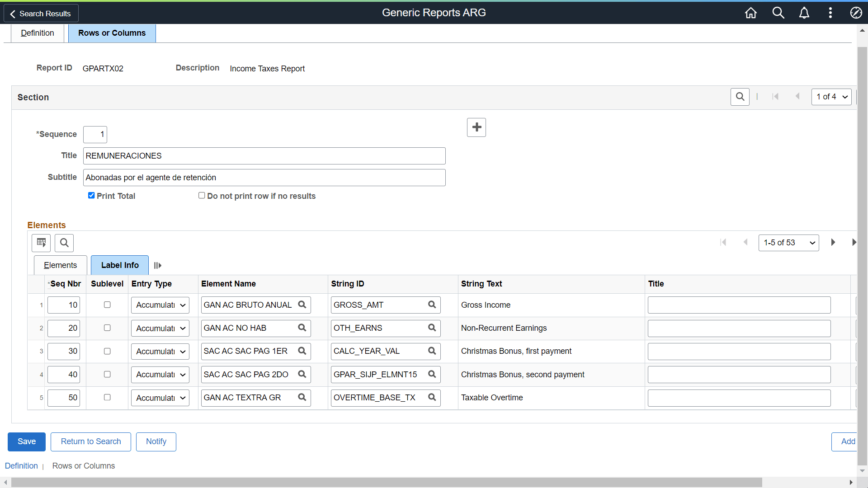Image resolution: width=868 pixels, height=488 pixels.
Task: Uncheck the Print Total checkbox
Action: pyautogui.click(x=91, y=195)
